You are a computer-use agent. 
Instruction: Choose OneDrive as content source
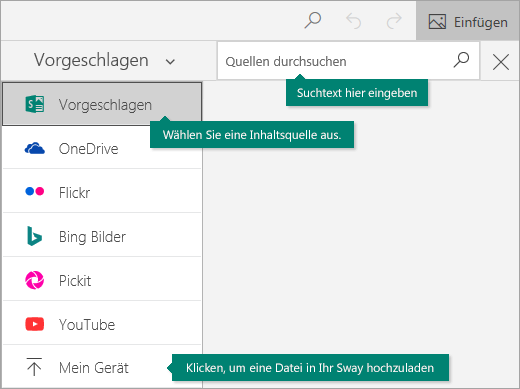102,148
